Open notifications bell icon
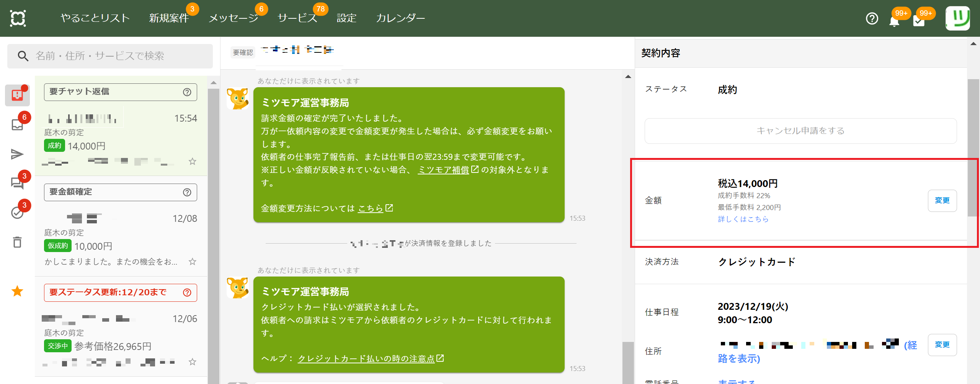 894,21
